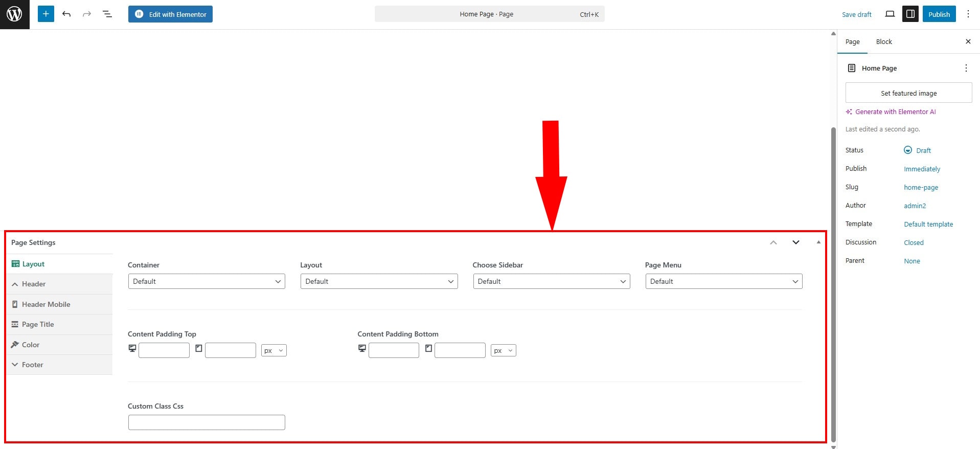The width and height of the screenshot is (980, 449).
Task: Open document overview list icon
Action: point(107,14)
